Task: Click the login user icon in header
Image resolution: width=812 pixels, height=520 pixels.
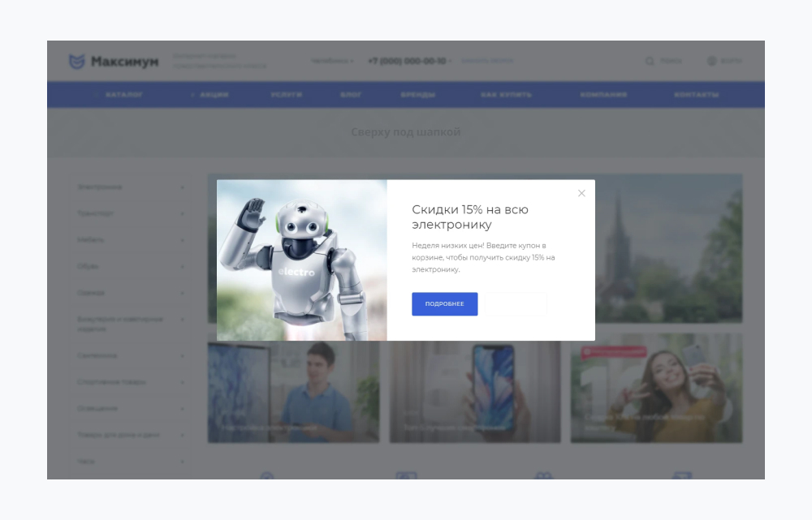Action: (712, 61)
